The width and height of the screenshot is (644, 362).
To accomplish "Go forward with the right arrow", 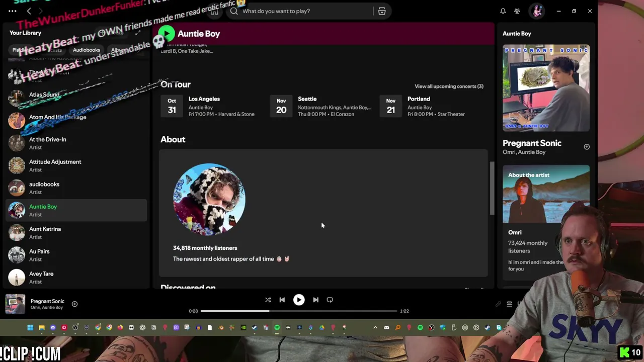I will 41,11.
